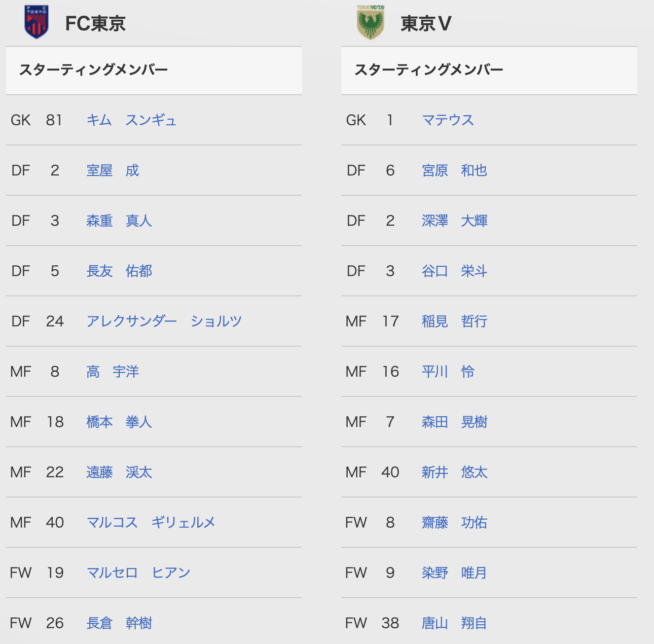Open goalkeeper マテウス link
The height and width of the screenshot is (644, 654).
pyautogui.click(x=448, y=120)
